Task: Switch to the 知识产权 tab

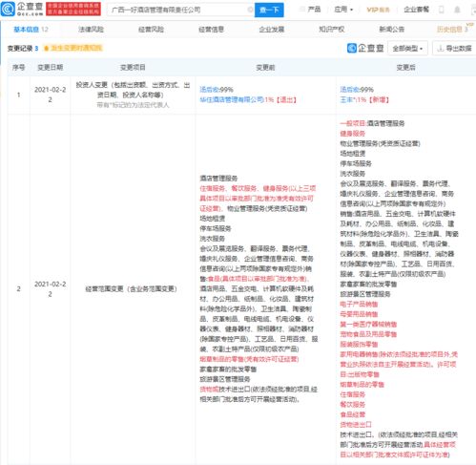Action: coord(332,30)
